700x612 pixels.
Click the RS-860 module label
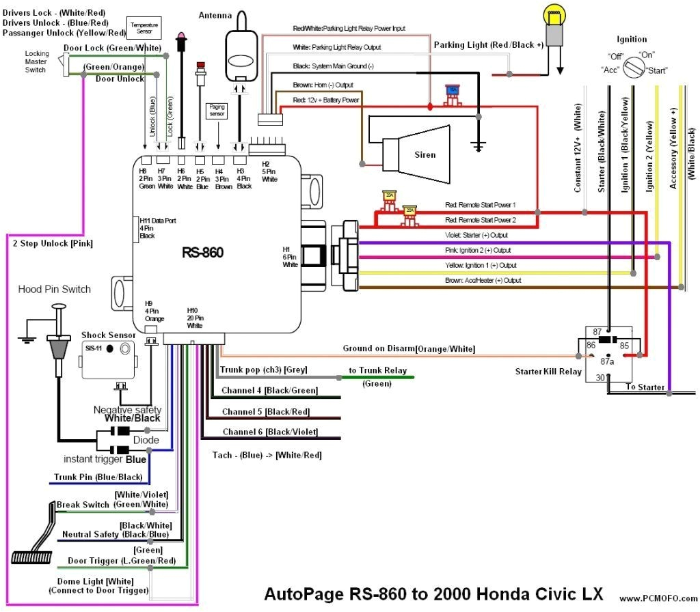pos(202,252)
